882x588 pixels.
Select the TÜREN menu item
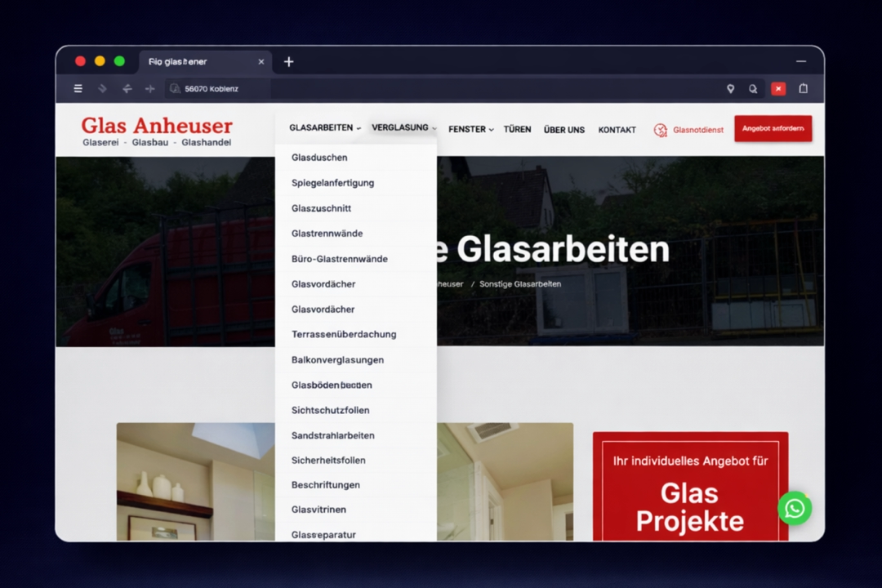[517, 129]
